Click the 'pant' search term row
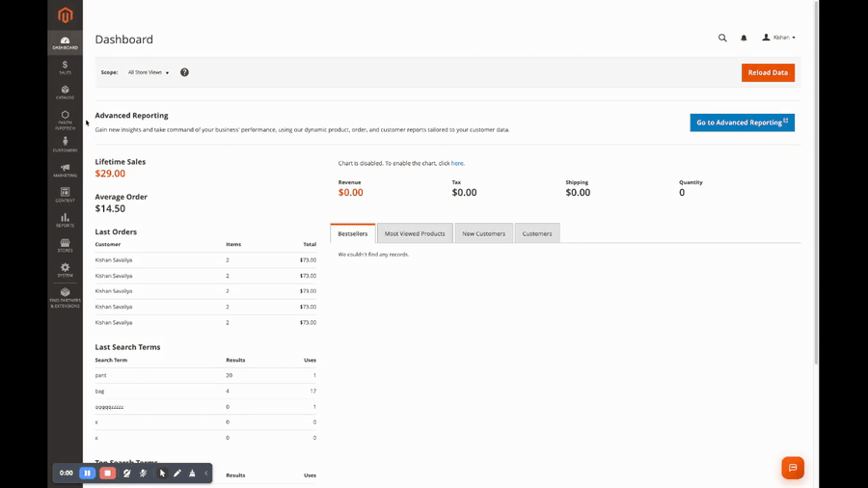 (205, 375)
